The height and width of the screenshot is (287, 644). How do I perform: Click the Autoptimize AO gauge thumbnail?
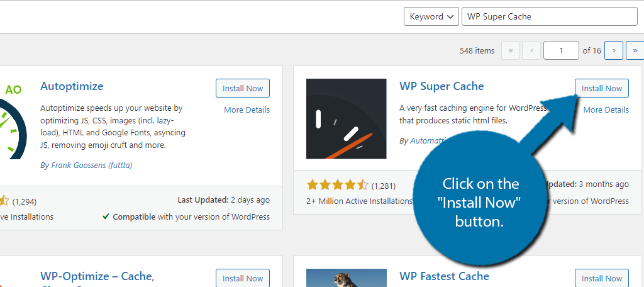pos(14,121)
